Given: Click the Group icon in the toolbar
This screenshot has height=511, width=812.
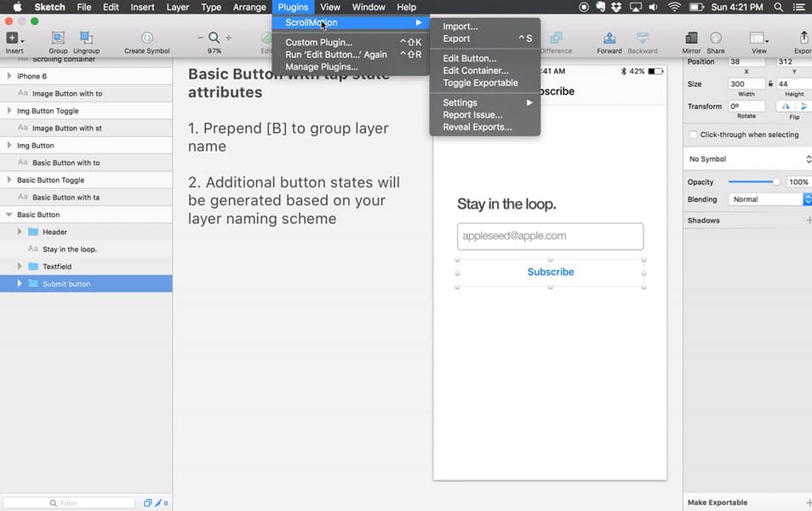Looking at the screenshot, I should point(57,38).
